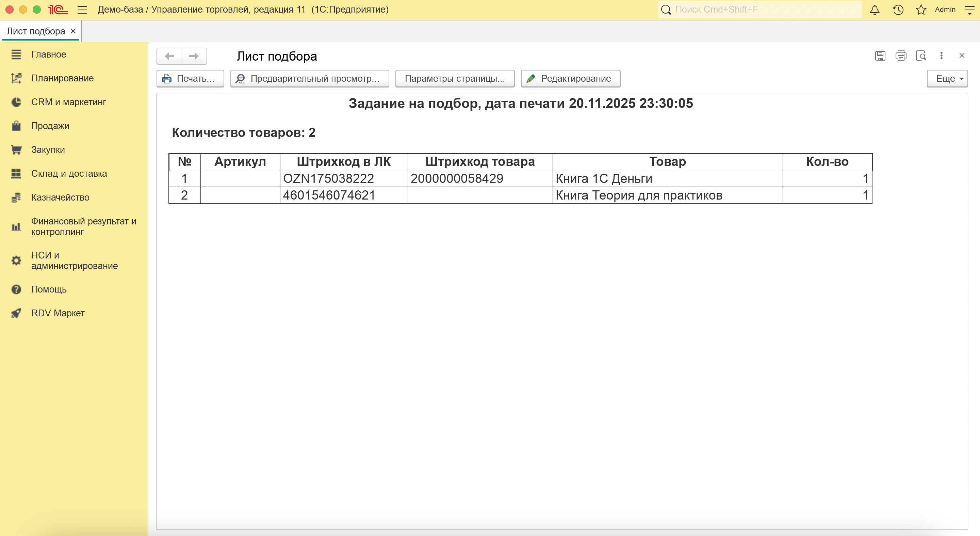Click the Печать... button
980x536 pixels.
point(190,78)
